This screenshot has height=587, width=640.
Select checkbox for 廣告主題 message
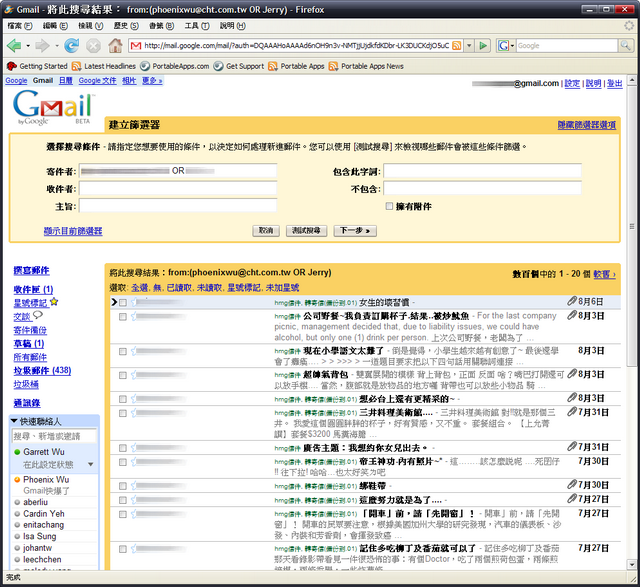123,448
